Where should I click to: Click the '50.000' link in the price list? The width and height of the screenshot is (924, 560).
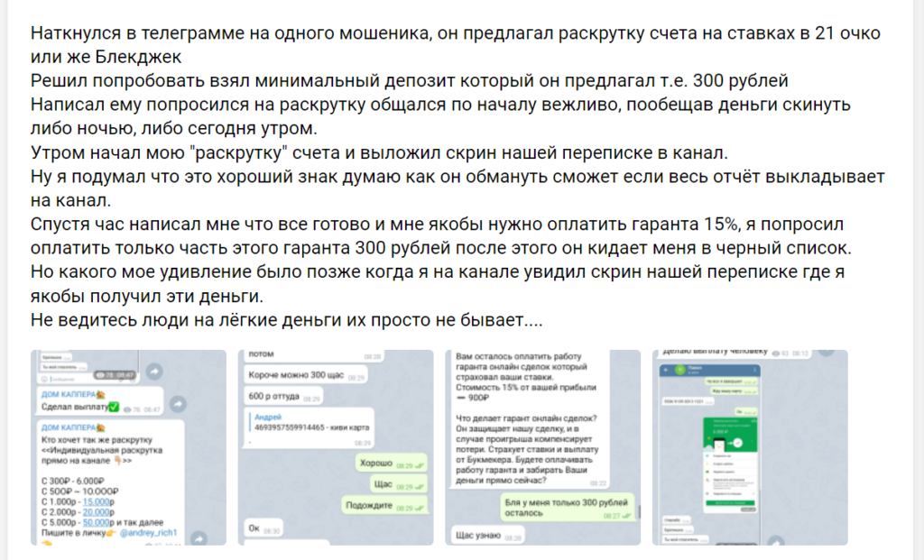(x=96, y=522)
